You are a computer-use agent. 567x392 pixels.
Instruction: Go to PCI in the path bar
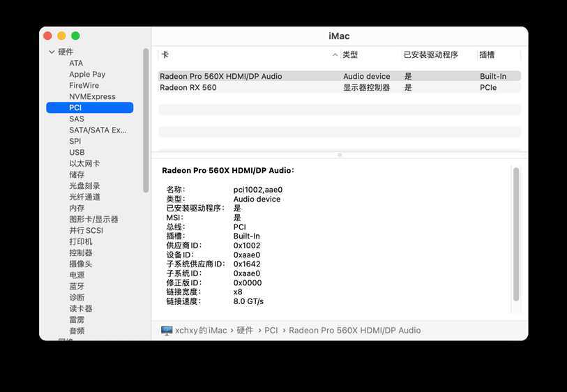(x=271, y=331)
